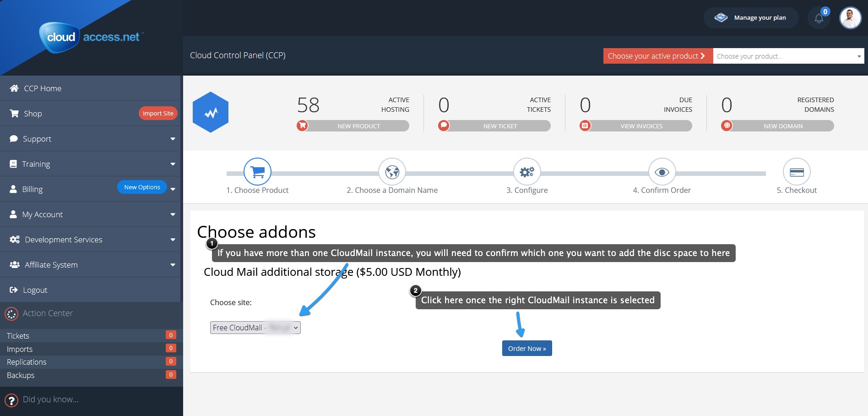The width and height of the screenshot is (868, 416).
Task: Click the Training book icon
Action: (13, 164)
